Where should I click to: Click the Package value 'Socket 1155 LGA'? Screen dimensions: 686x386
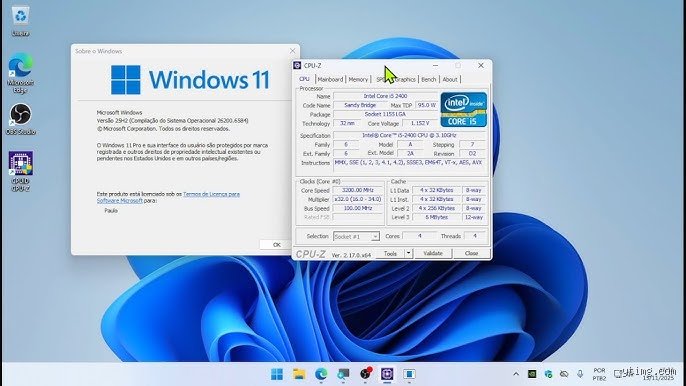385,114
